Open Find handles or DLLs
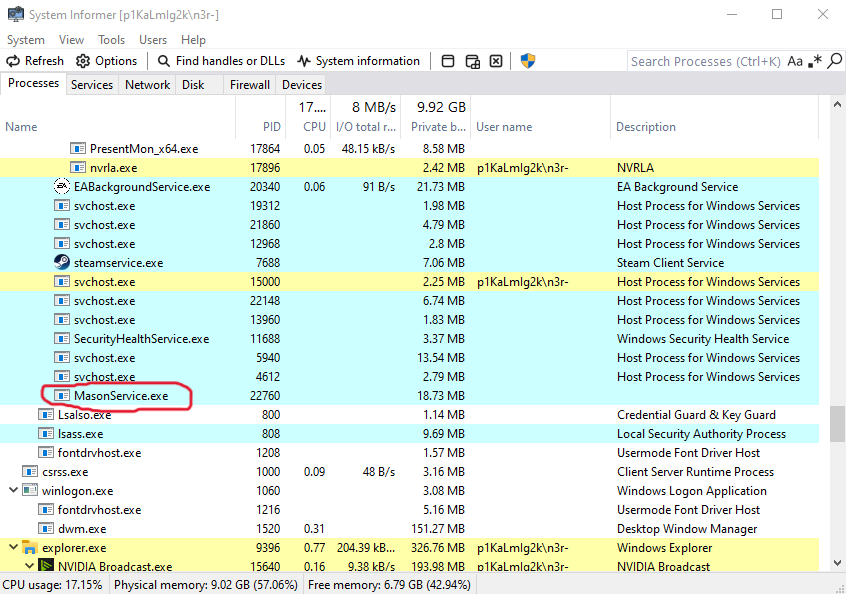Viewport: 846px width, 594px height. tap(221, 61)
